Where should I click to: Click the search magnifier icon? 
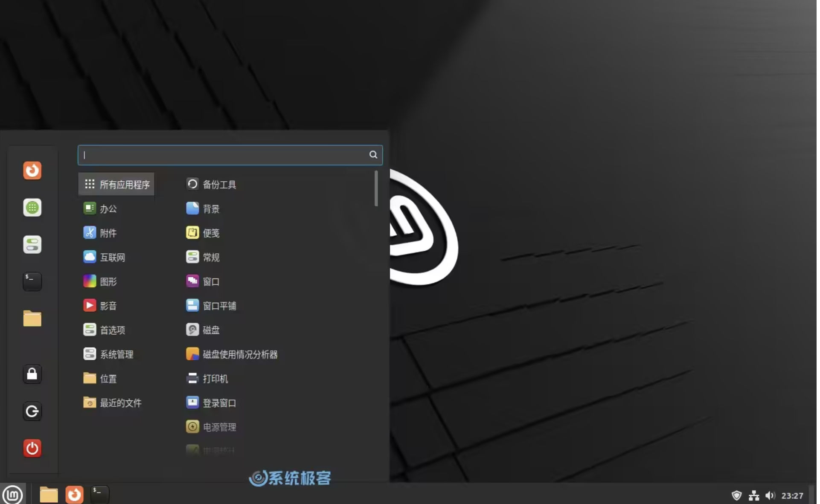coord(373,155)
